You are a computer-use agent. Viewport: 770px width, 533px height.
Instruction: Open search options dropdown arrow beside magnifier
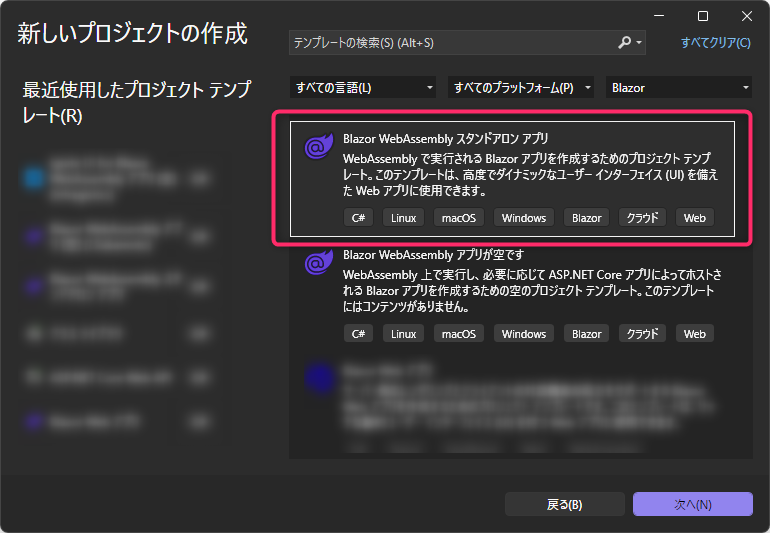pos(639,43)
